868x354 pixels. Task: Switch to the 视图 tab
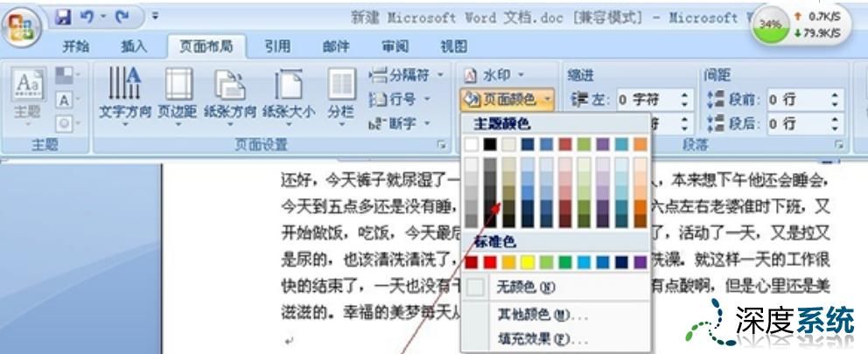pyautogui.click(x=453, y=46)
